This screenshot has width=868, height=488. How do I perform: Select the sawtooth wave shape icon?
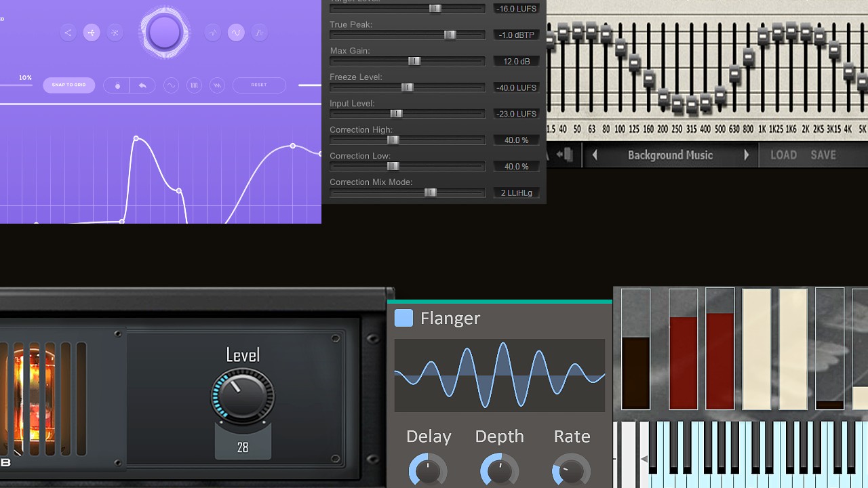217,85
